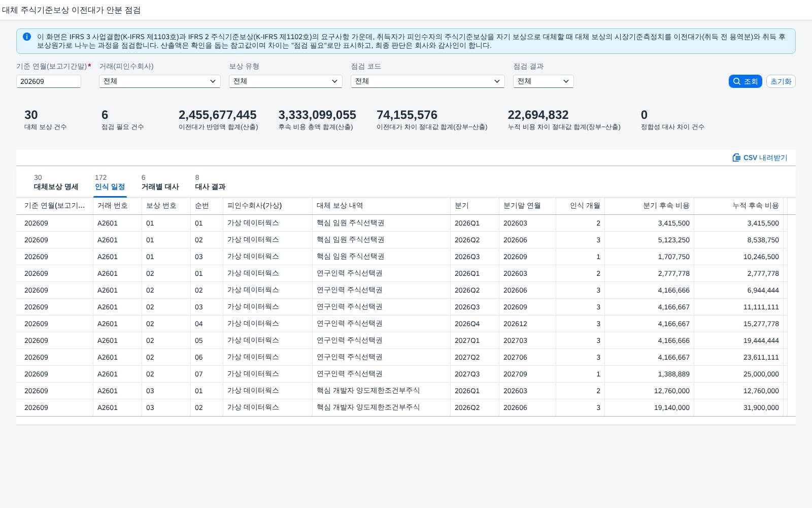812x508 pixels.
Task: Click the CSV download spreadsheet icon
Action: point(736,157)
